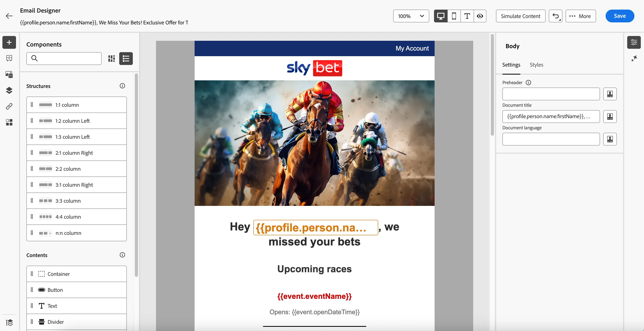Toggle preview eye icon
Screen dimensions: 644x331
(x=480, y=16)
